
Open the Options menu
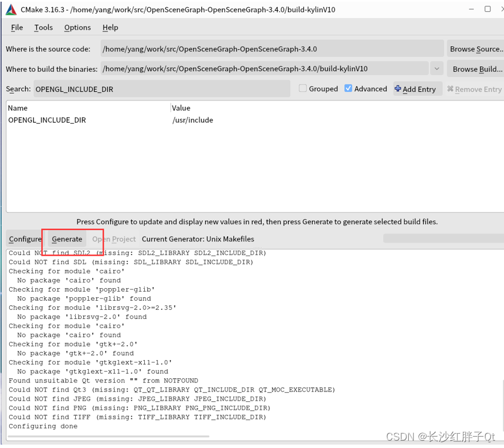(78, 27)
